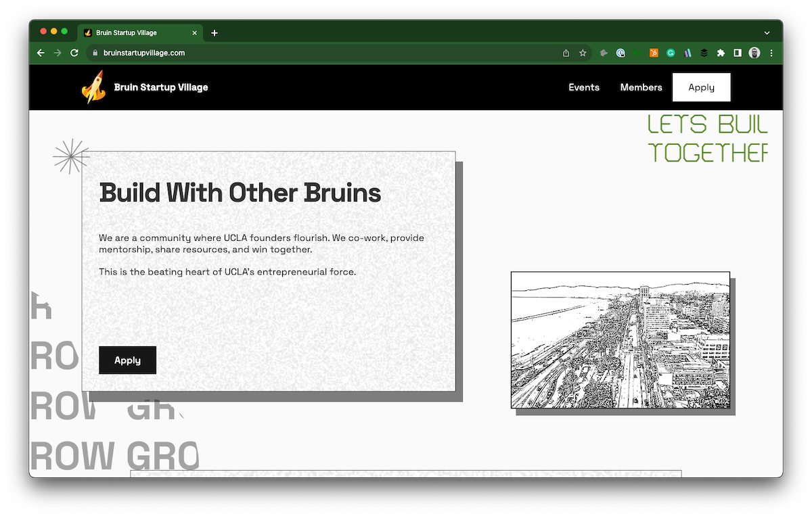This screenshot has width=812, height=516.
Task: Click the city skyline sketch image
Action: pyautogui.click(x=621, y=340)
